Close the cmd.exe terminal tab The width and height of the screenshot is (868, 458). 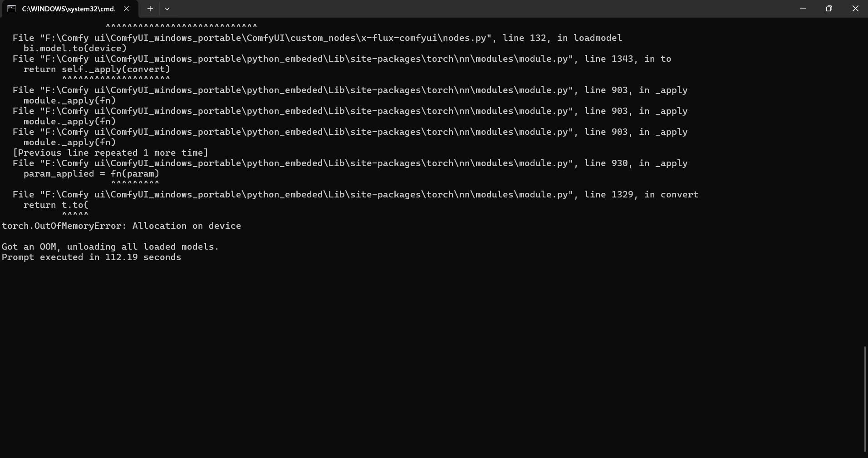pyautogui.click(x=127, y=9)
